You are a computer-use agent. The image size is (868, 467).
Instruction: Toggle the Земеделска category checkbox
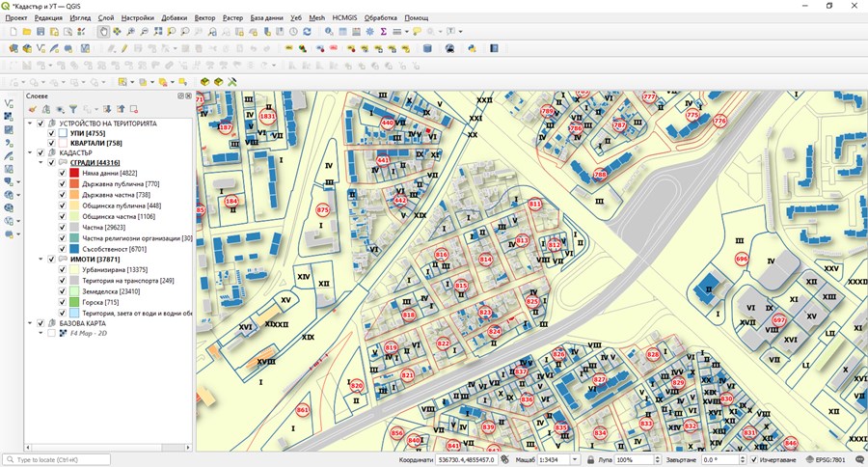coord(63,291)
